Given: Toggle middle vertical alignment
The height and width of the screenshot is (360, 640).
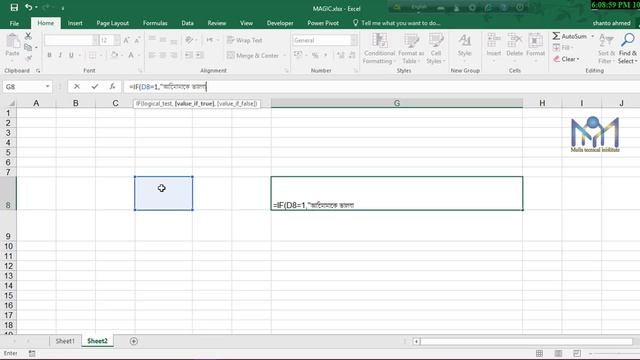Looking at the screenshot, I should click(x=163, y=40).
